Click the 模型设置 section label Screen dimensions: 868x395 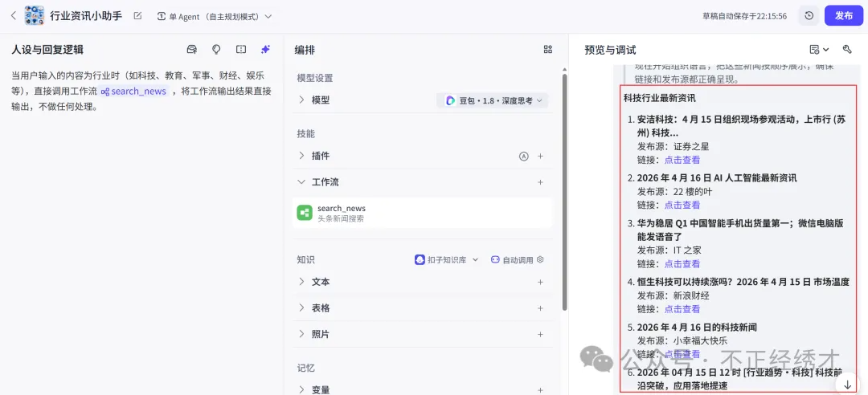(x=315, y=78)
